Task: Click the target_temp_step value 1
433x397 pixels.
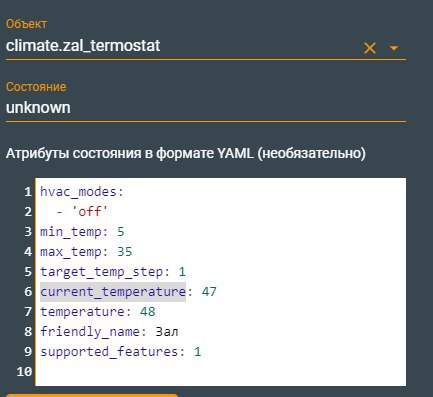Action: (182, 272)
